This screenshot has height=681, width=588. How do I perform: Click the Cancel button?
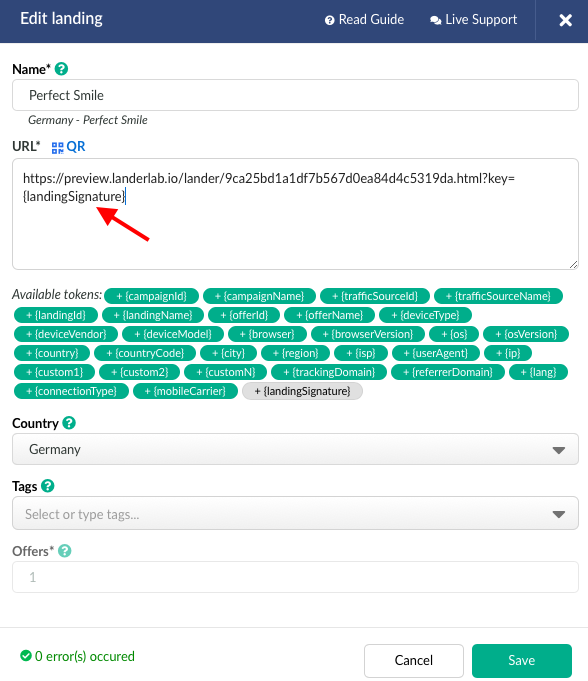click(413, 660)
